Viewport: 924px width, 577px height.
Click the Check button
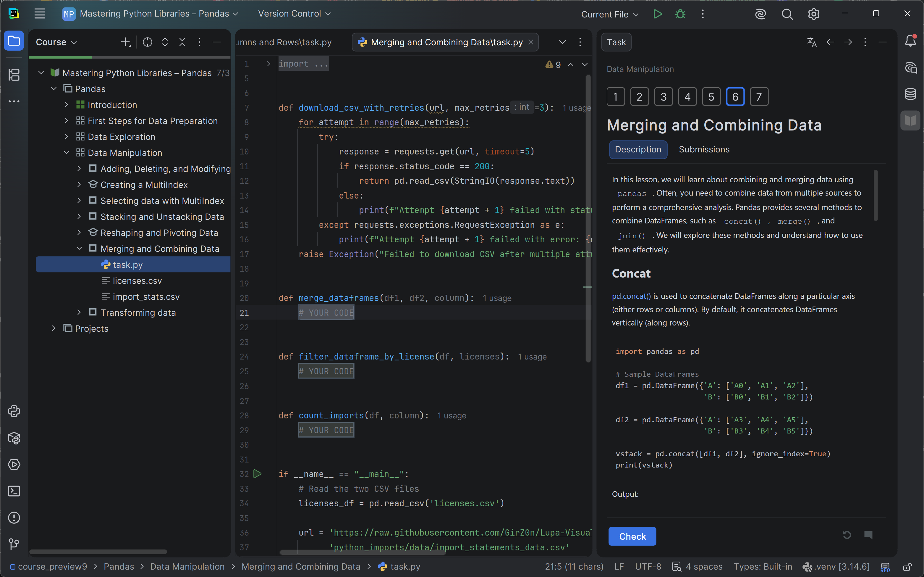[632, 536]
